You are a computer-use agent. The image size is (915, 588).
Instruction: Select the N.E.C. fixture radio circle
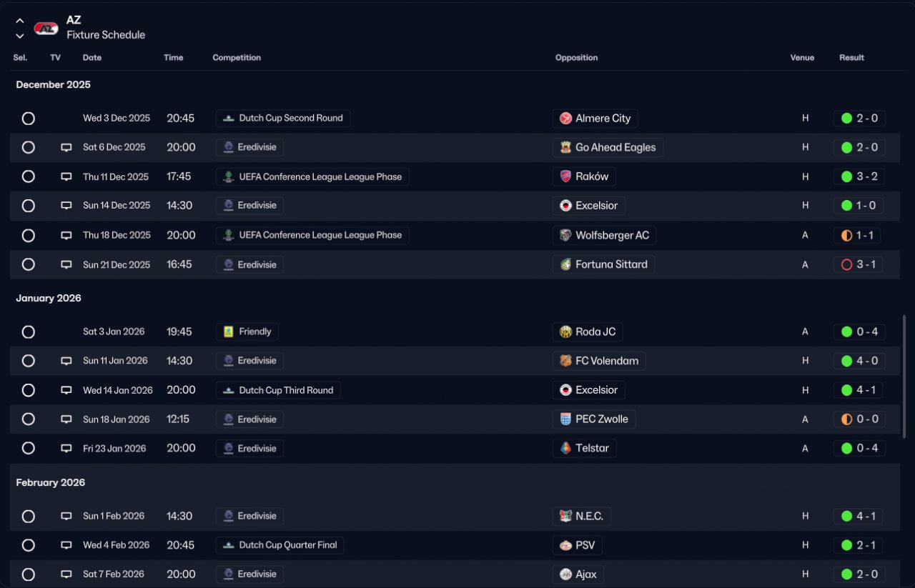pyautogui.click(x=29, y=516)
